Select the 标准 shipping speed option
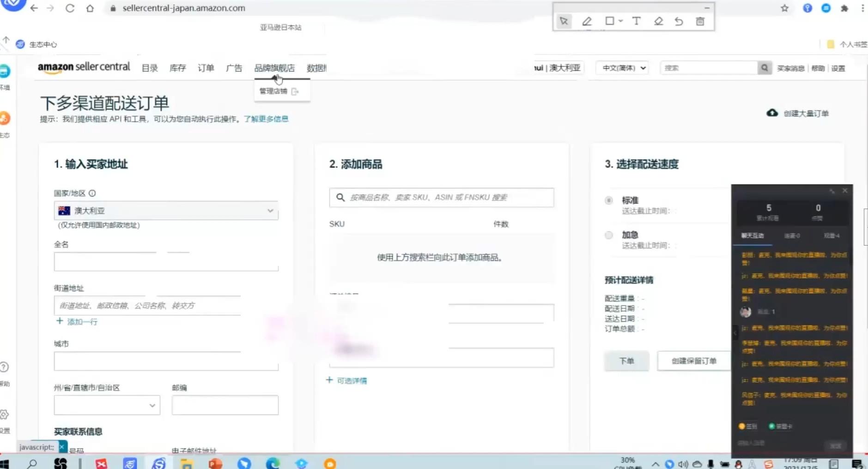Viewport: 868px width, 469px height. [x=608, y=200]
